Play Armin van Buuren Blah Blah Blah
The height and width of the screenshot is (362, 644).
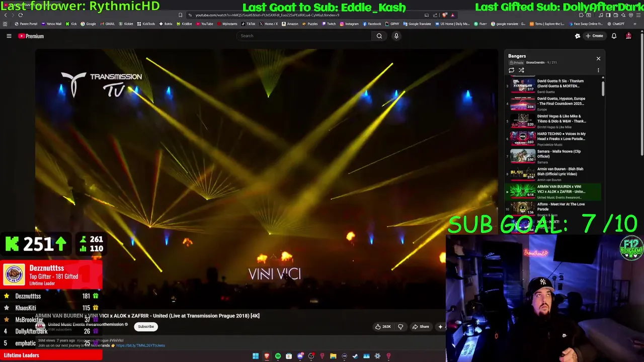pos(553,174)
